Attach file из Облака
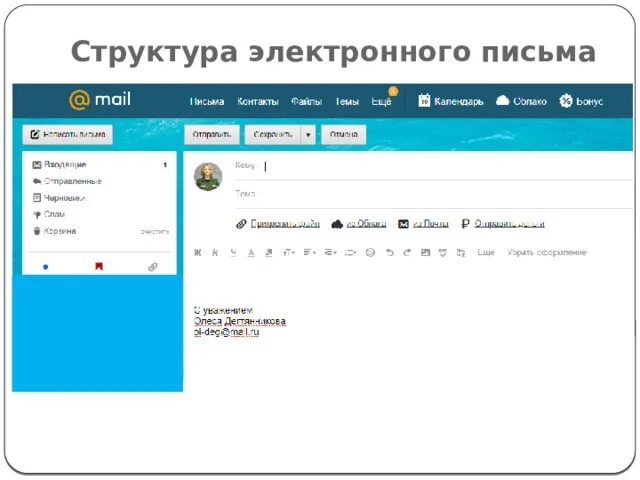The image size is (640, 480). tap(366, 224)
